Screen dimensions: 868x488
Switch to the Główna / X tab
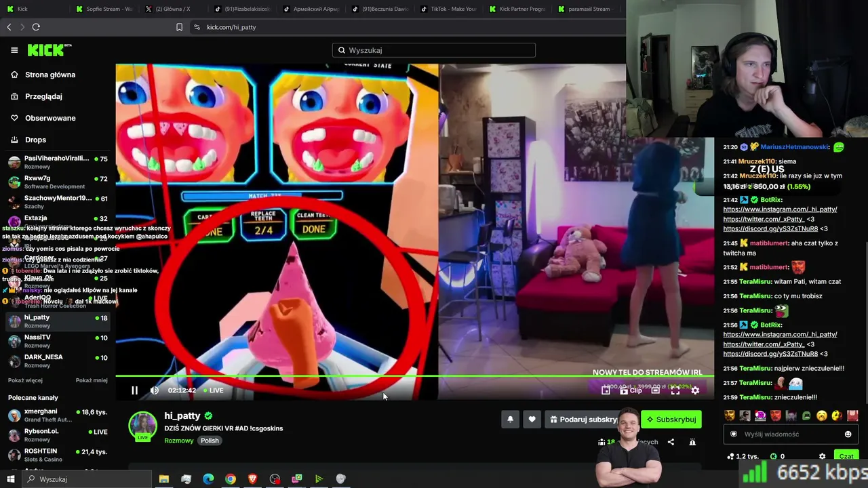(x=172, y=9)
